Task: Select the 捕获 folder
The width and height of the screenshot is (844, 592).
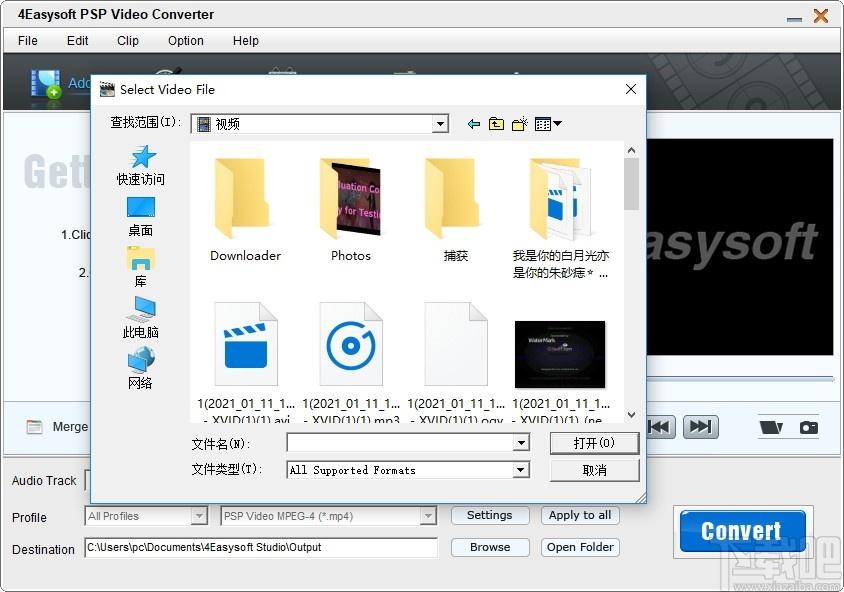Action: click(x=455, y=210)
